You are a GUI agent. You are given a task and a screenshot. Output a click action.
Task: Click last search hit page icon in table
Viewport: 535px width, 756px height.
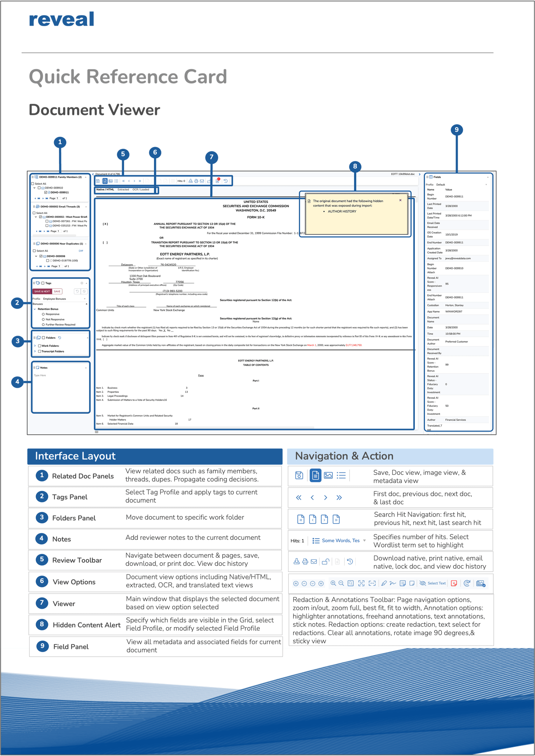coord(336,519)
